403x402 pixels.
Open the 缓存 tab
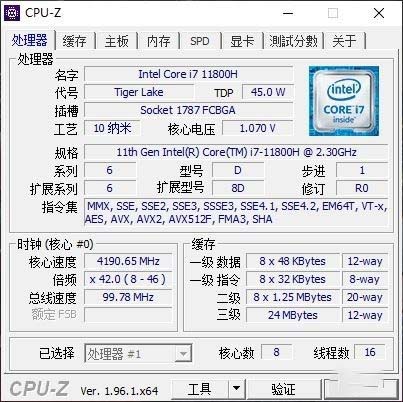point(75,41)
